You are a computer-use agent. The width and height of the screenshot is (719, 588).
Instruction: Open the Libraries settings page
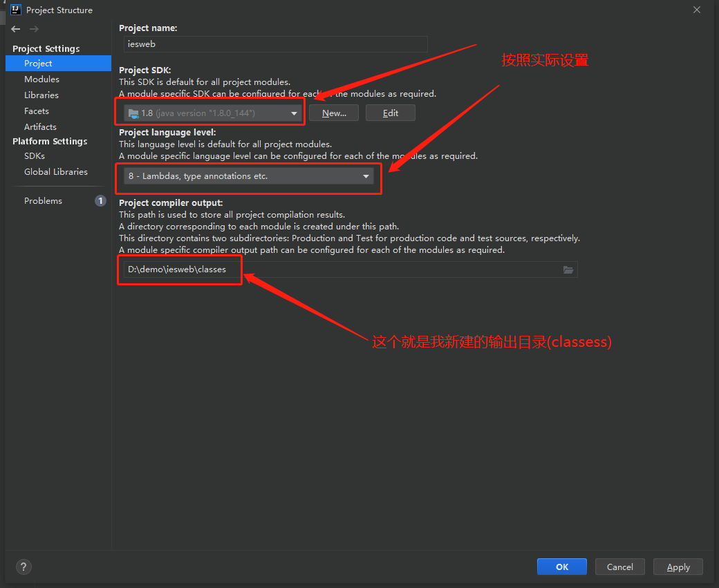tap(41, 95)
